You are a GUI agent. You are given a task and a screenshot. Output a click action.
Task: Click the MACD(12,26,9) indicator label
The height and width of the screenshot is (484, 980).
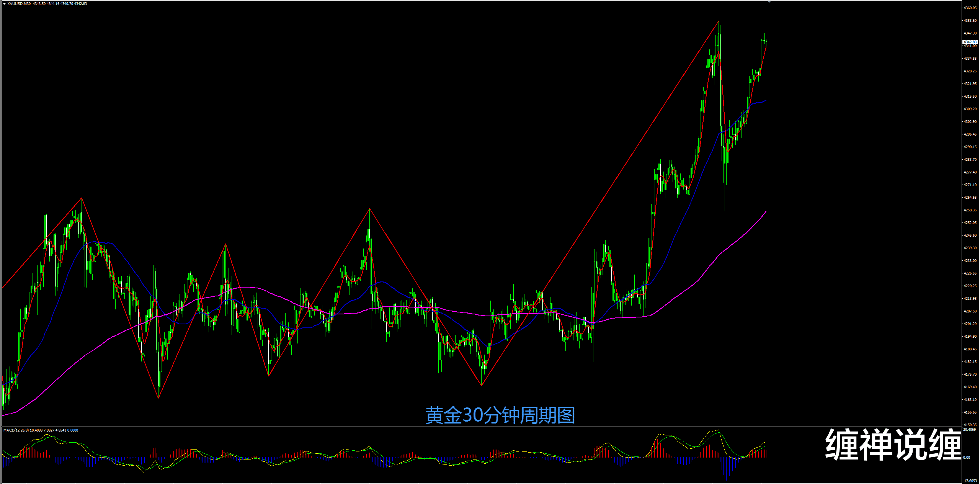click(x=16, y=430)
